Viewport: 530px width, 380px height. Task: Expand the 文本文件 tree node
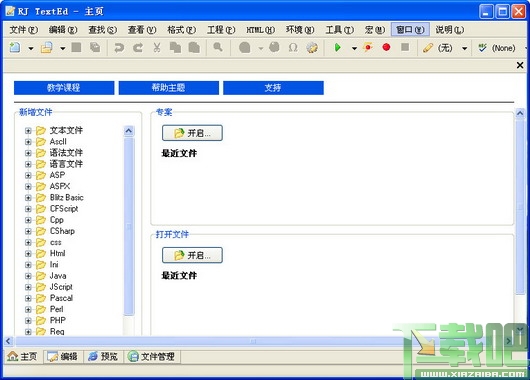(28, 130)
